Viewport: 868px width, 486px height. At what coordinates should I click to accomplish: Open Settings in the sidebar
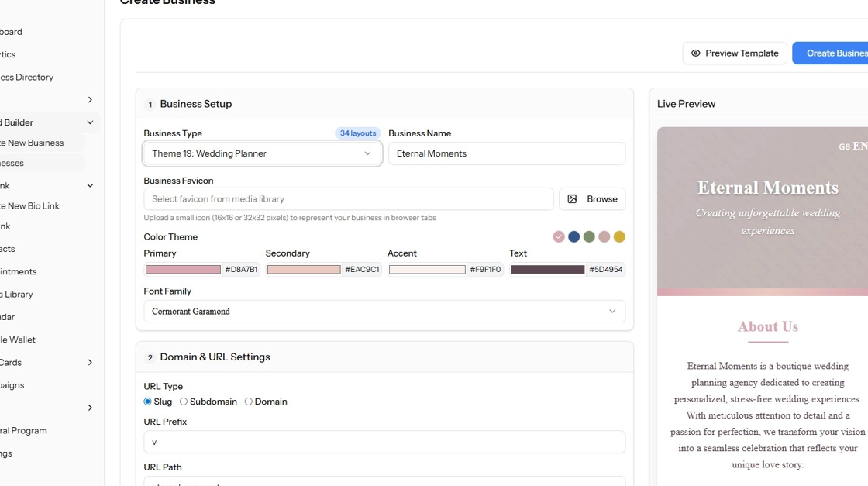[6, 453]
